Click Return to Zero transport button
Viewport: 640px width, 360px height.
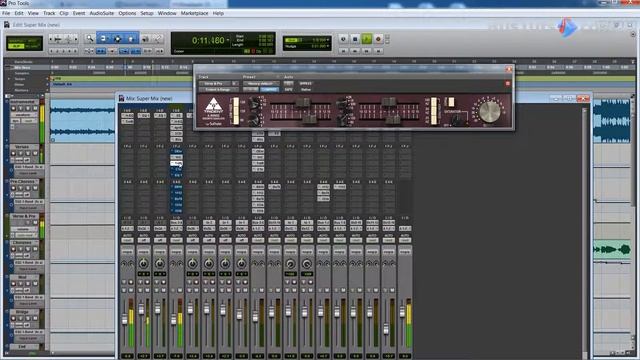343,51
